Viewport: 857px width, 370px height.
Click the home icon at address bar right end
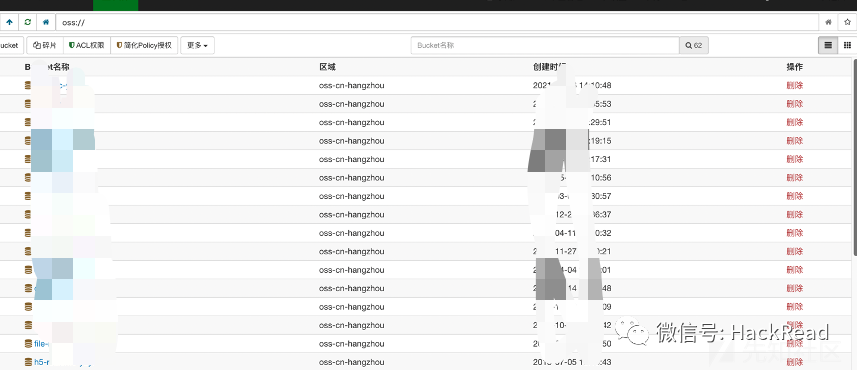point(829,22)
